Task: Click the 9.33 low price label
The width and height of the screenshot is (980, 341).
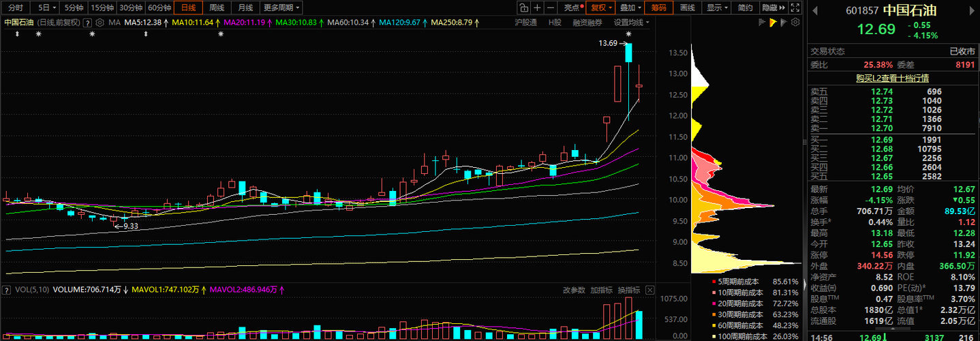Action: [x=131, y=225]
